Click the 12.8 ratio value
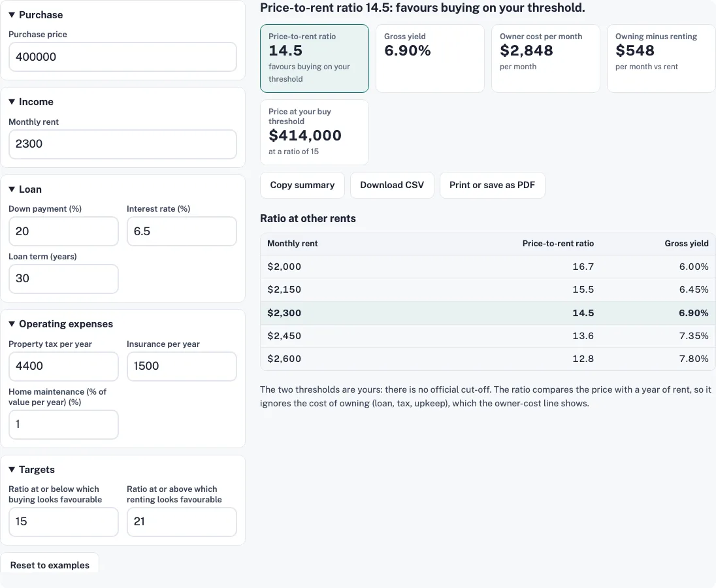The width and height of the screenshot is (716, 588). (583, 359)
